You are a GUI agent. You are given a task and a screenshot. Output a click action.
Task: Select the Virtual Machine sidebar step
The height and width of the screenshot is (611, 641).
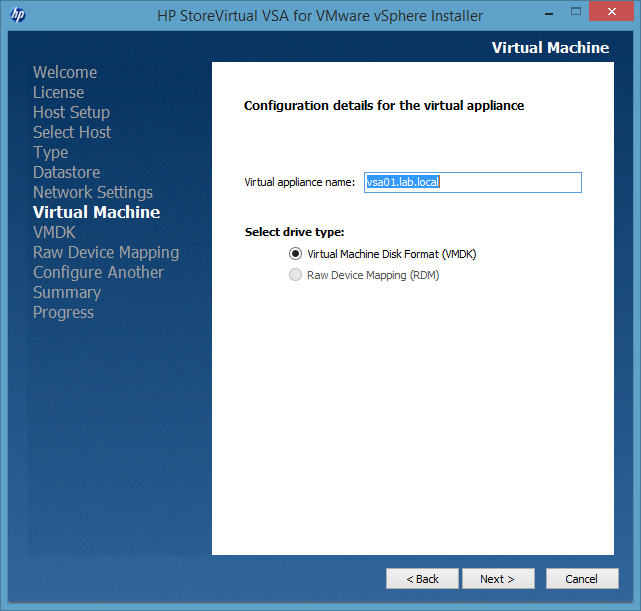(x=96, y=212)
